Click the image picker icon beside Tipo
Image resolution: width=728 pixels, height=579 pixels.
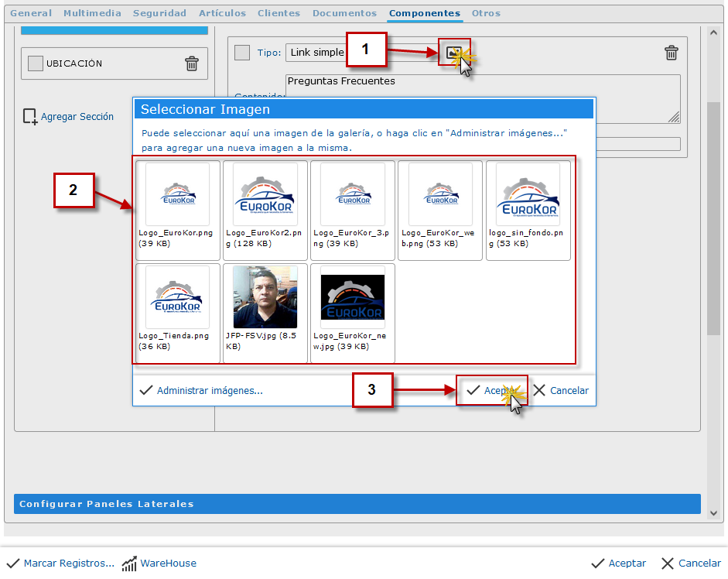click(x=453, y=53)
